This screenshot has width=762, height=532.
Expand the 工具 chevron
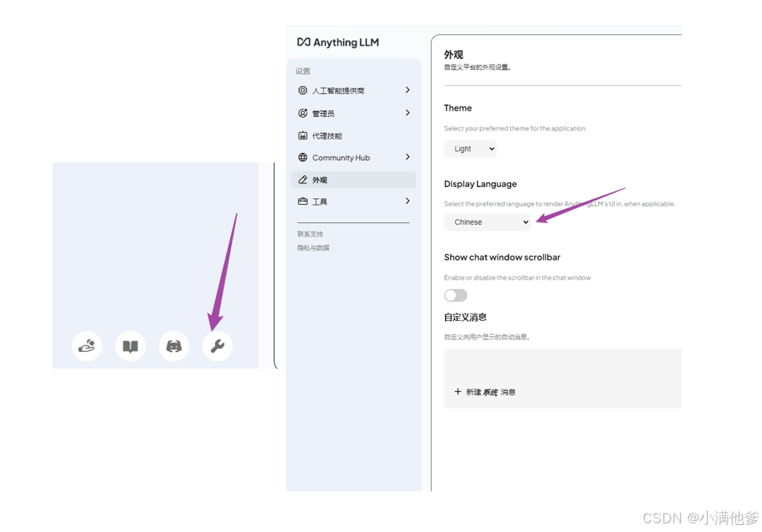pyautogui.click(x=407, y=201)
